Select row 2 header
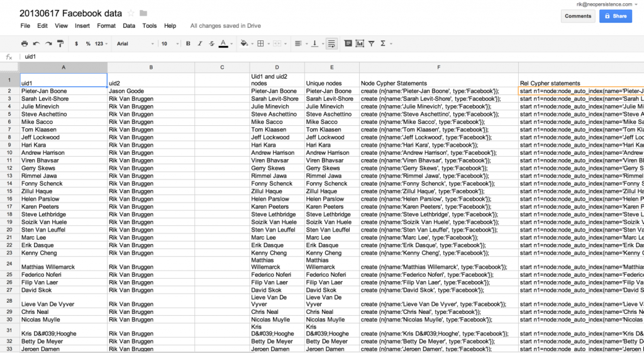This screenshot has height=353, width=644. (9, 91)
